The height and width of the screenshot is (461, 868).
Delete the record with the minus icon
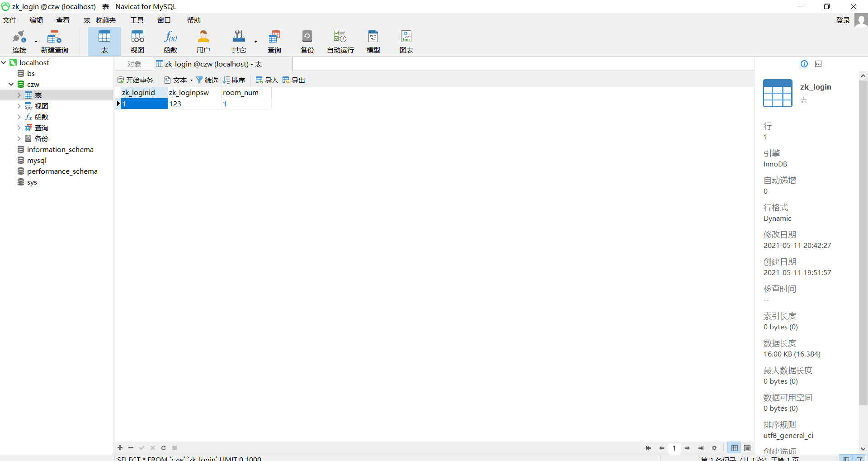click(131, 448)
